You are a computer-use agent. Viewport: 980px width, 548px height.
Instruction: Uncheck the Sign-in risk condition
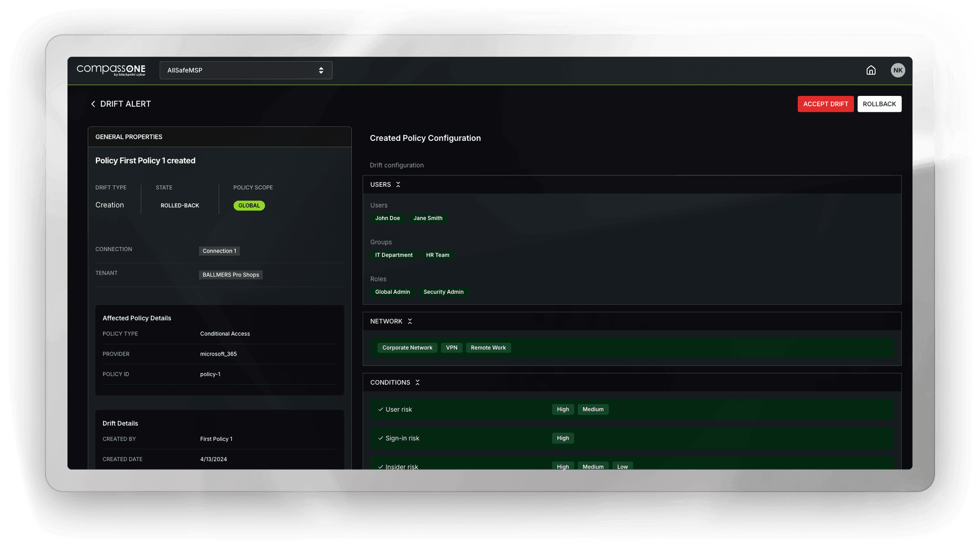coord(380,438)
